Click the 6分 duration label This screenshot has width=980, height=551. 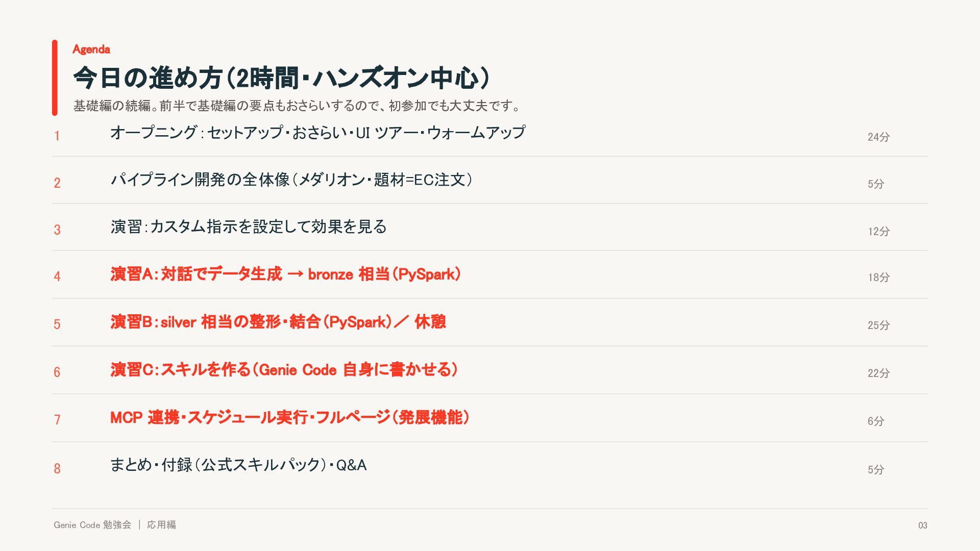click(876, 421)
